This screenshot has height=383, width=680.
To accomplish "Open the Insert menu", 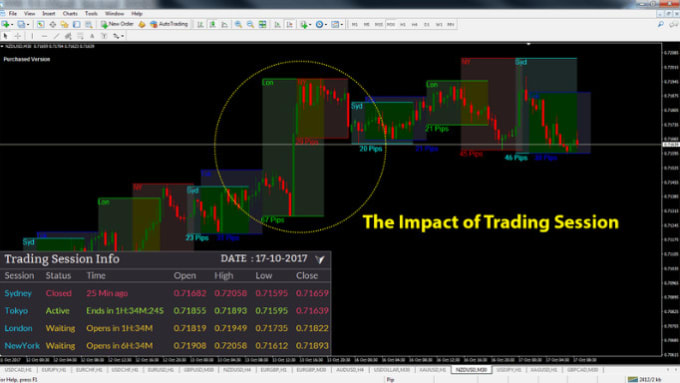I will (49, 13).
